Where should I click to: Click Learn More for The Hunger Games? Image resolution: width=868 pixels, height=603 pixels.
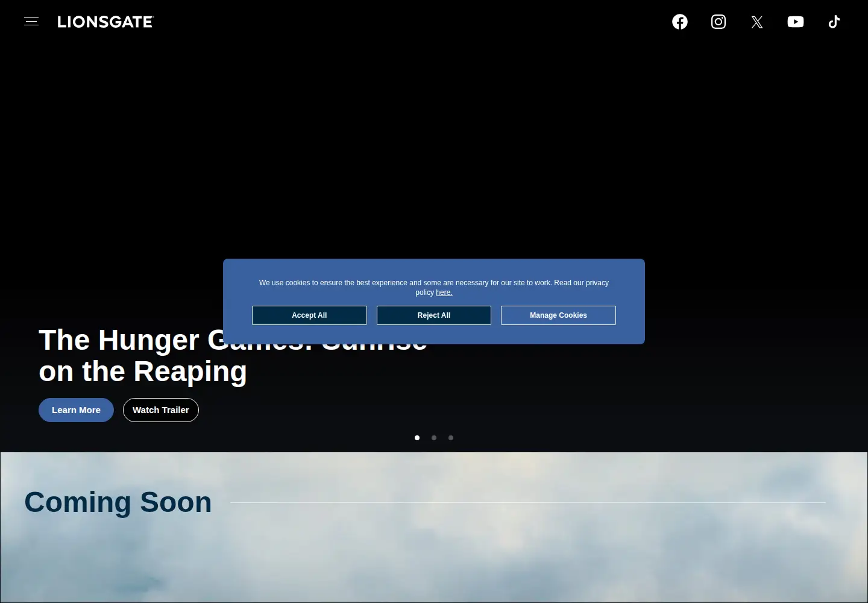(76, 410)
